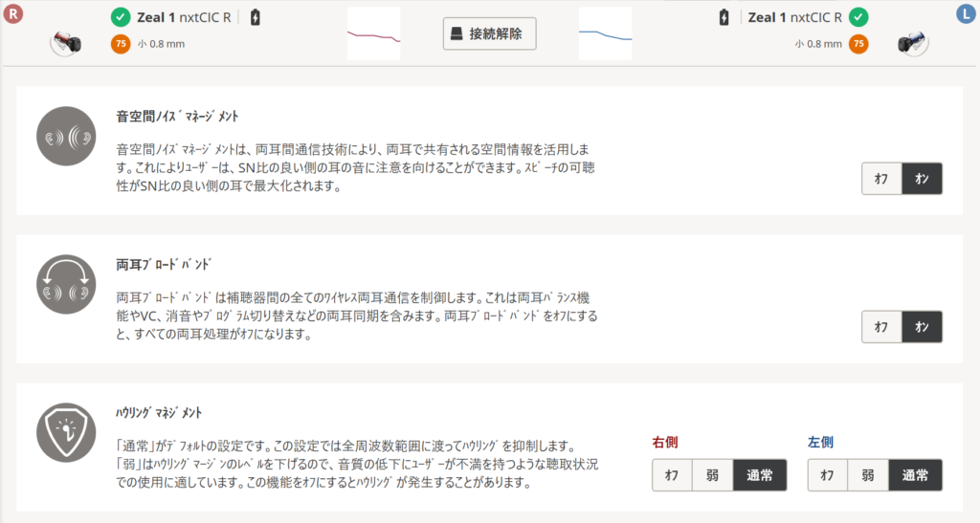The image size is (980, 523).
Task: Click the 両耳ブロードバンド feature icon
Action: tap(66, 285)
